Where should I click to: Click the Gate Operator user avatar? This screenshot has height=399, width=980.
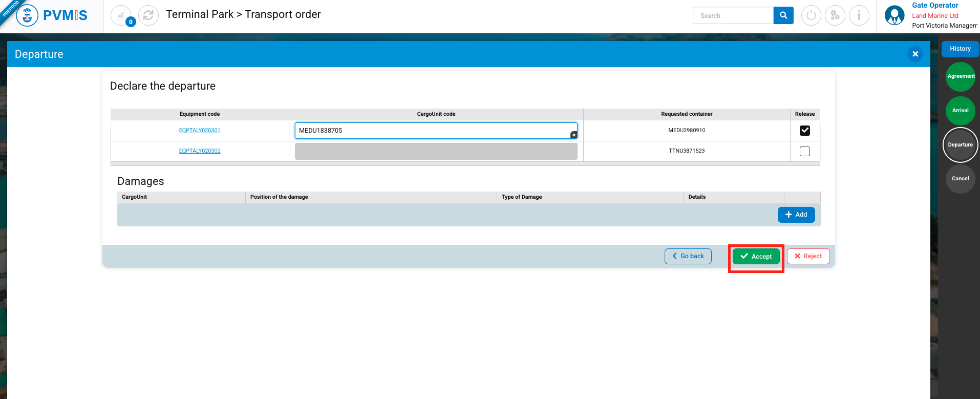894,15
